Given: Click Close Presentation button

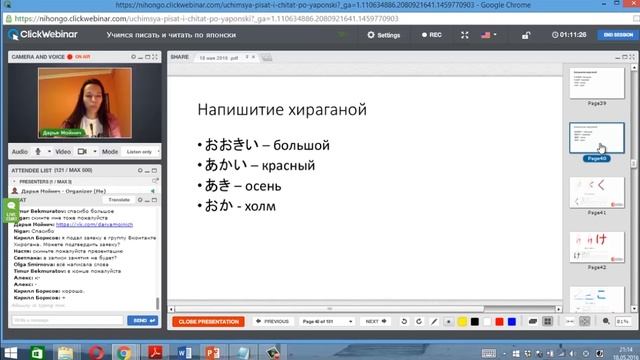Looking at the screenshot, I should click(209, 322).
